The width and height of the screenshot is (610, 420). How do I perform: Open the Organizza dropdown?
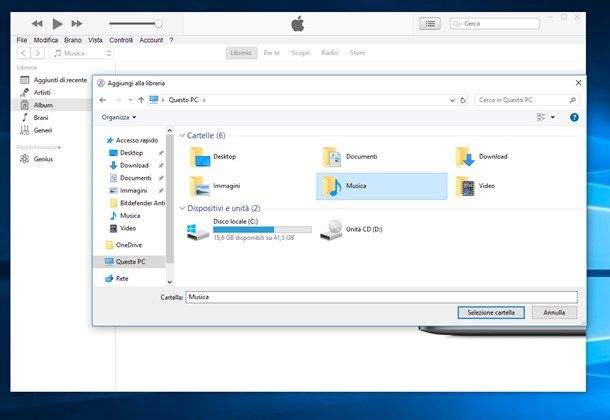click(119, 117)
